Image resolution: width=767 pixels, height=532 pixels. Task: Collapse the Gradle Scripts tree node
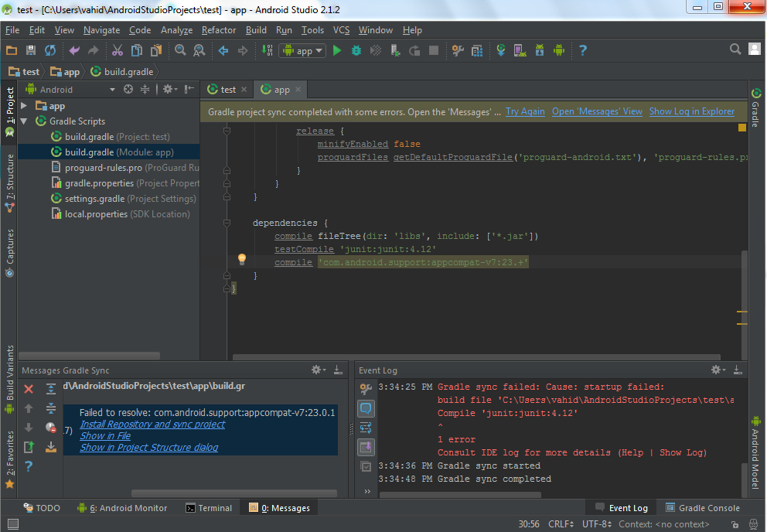[x=24, y=121]
